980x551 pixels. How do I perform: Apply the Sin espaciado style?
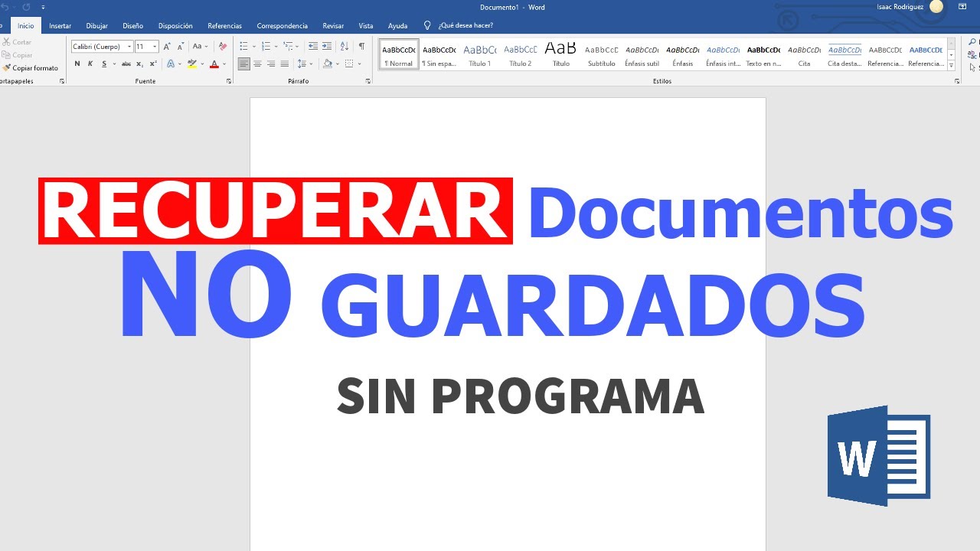tap(439, 54)
